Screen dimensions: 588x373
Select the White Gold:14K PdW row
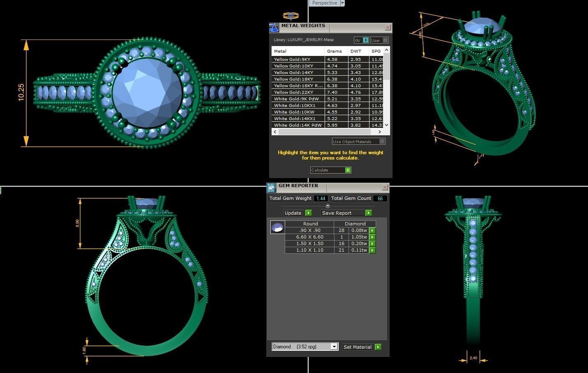[x=328, y=125]
